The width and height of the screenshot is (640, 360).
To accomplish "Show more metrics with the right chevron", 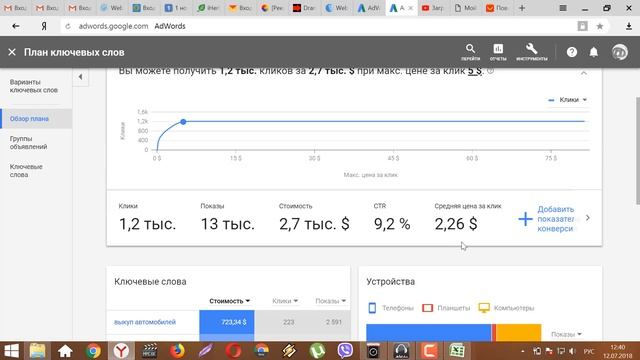I will (588, 218).
